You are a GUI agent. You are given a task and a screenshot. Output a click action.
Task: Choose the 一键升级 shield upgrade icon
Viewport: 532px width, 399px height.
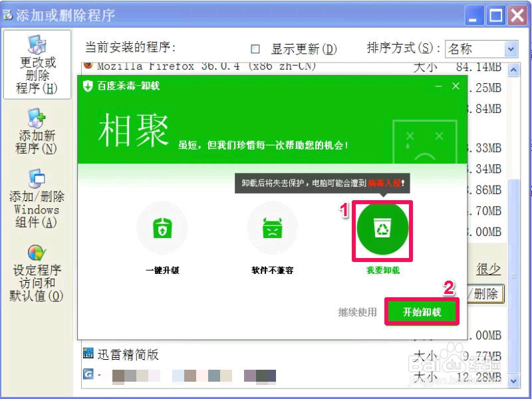click(162, 228)
